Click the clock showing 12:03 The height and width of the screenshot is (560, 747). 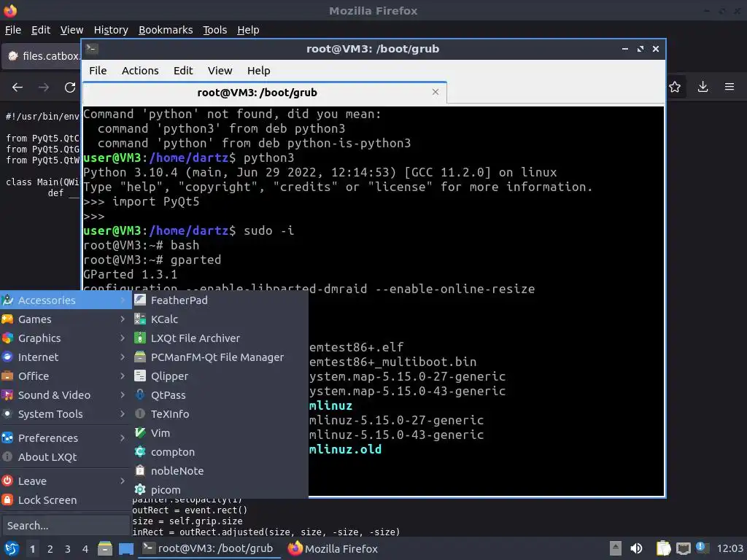coord(729,548)
